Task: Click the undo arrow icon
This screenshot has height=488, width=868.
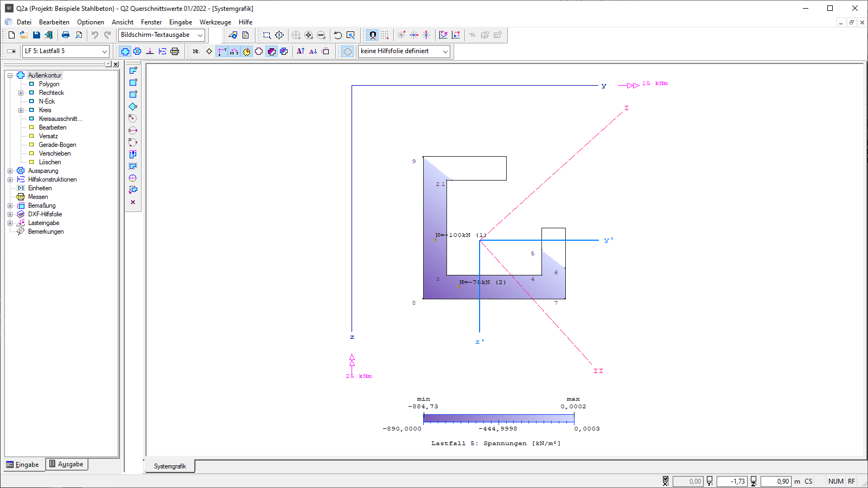Action: [95, 35]
